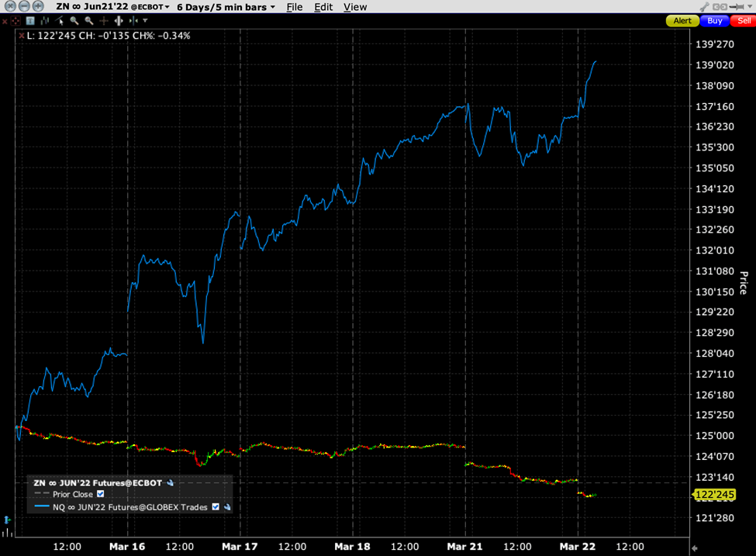Expand the pin icon dropdown arrow
756x556 pixels.
750,6
